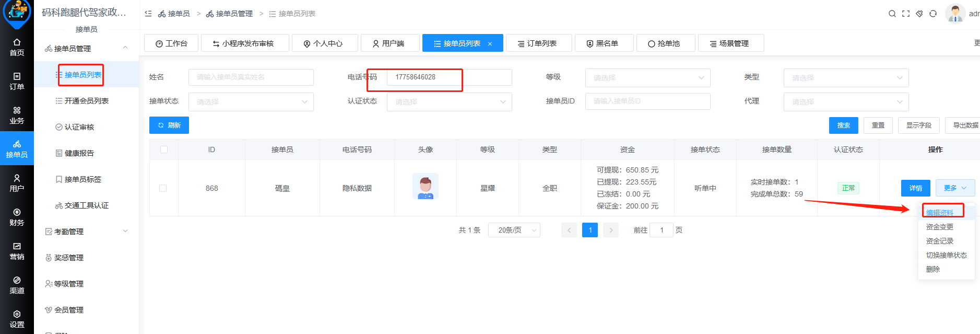Screen dimensions: 980x334
Task: Open the 20条/页 page size dropdown
Action: pos(514,230)
